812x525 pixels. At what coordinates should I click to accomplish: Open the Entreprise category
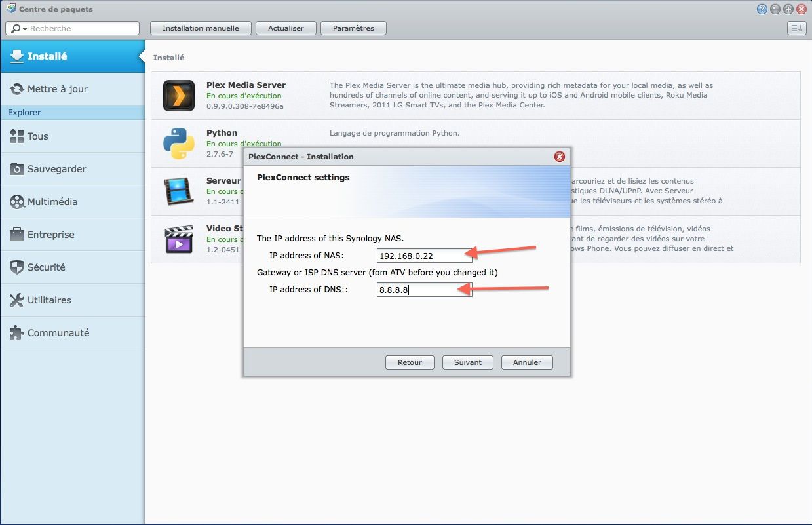coord(73,235)
